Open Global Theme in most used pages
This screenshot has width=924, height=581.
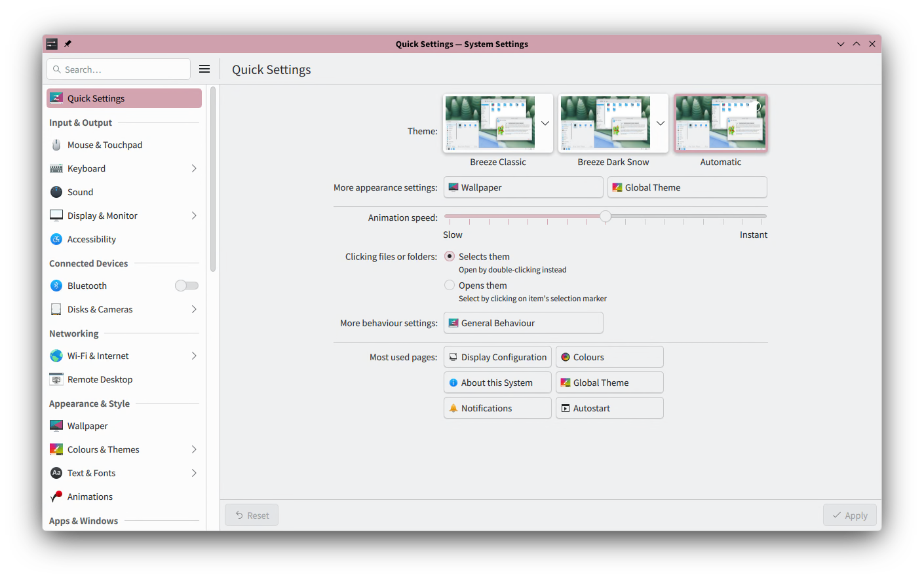pyautogui.click(x=609, y=383)
